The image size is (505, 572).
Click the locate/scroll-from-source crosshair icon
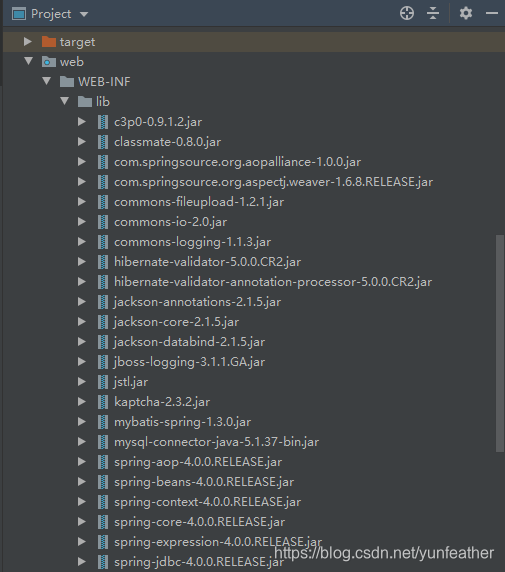(x=407, y=13)
